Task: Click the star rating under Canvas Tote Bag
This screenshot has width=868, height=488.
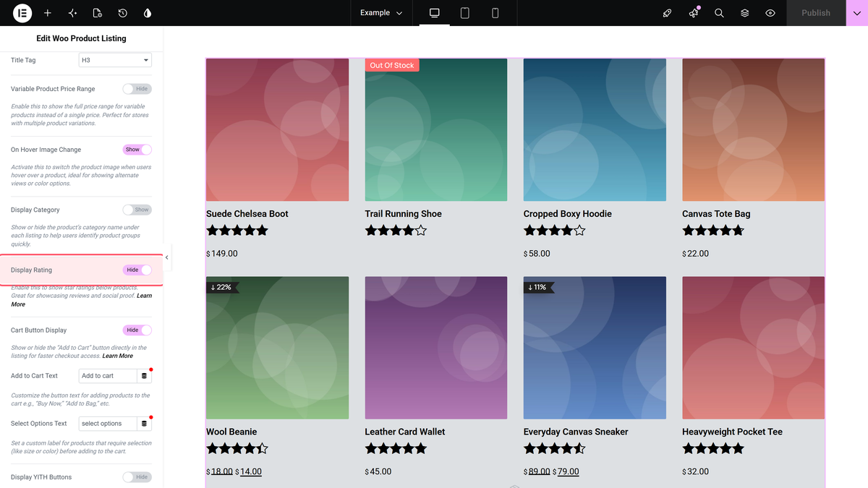Action: (x=713, y=231)
